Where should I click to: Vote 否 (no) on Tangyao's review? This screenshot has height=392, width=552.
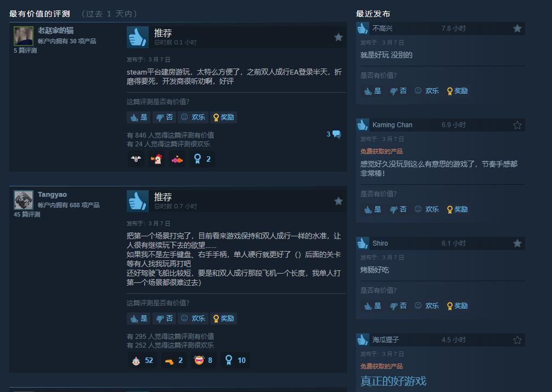tap(164, 319)
